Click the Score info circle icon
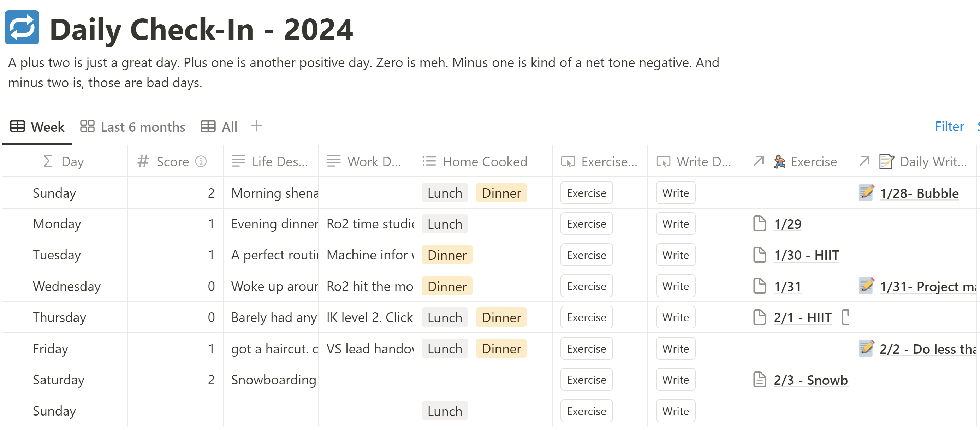 coord(201,162)
